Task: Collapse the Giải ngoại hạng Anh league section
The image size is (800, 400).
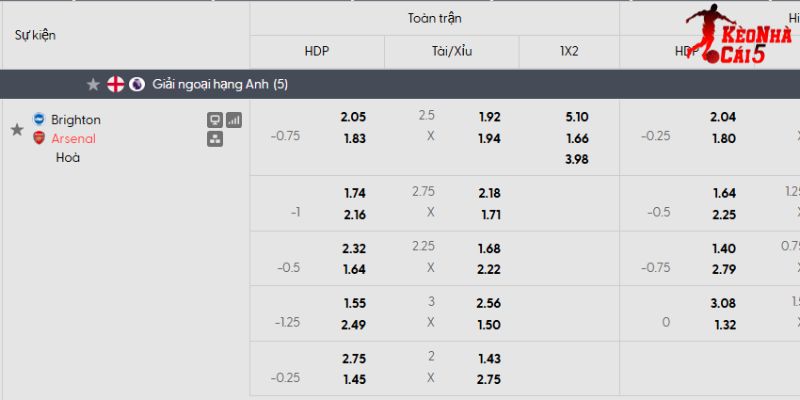Action: (x=220, y=84)
